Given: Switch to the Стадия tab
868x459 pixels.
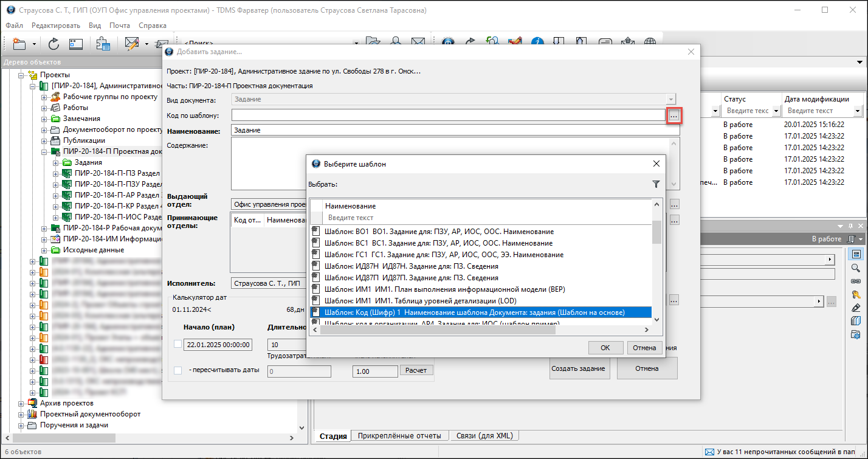Looking at the screenshot, I should (x=333, y=436).
